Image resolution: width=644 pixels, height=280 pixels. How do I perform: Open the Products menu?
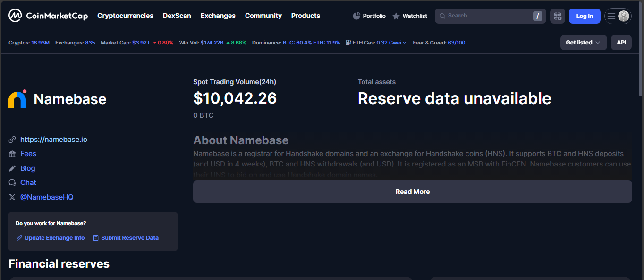(x=305, y=16)
